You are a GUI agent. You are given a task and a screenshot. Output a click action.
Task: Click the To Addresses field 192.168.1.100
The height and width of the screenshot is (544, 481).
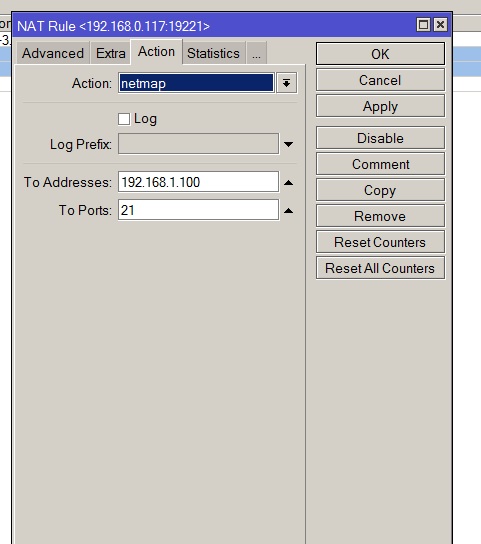(x=198, y=182)
